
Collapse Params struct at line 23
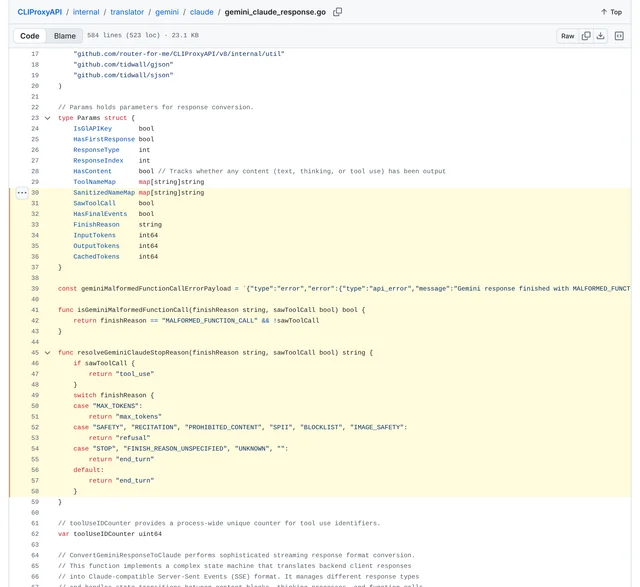(47, 118)
